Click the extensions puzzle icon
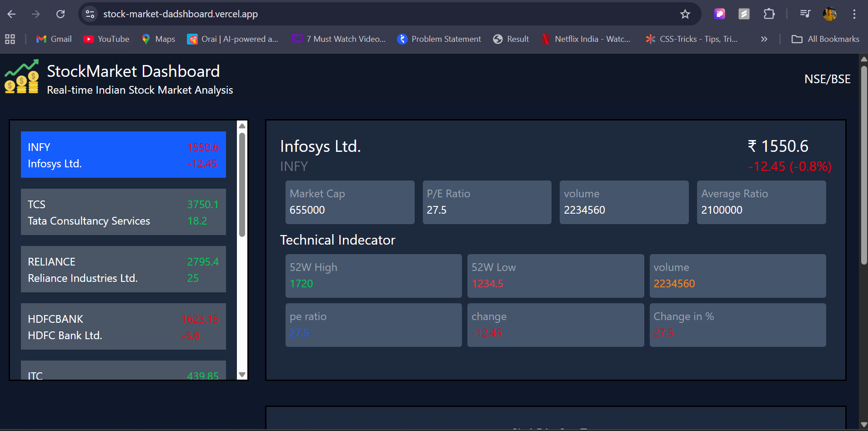 point(769,14)
